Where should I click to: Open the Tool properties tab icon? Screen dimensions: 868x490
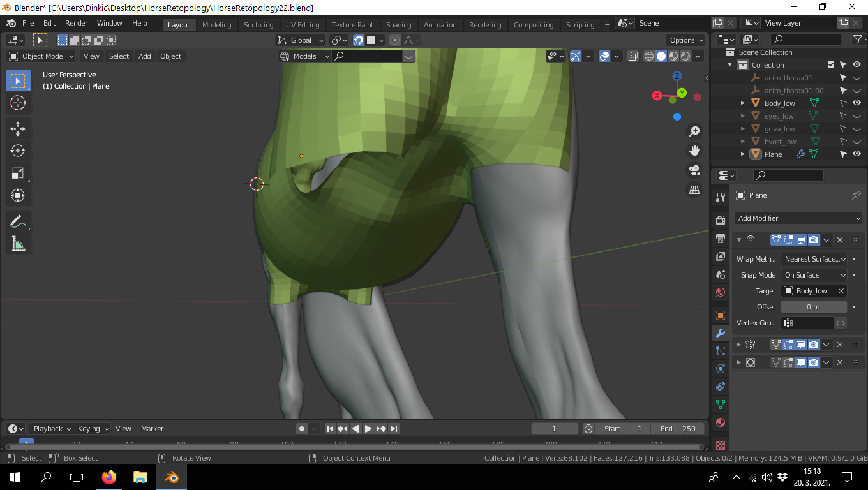[x=721, y=198]
